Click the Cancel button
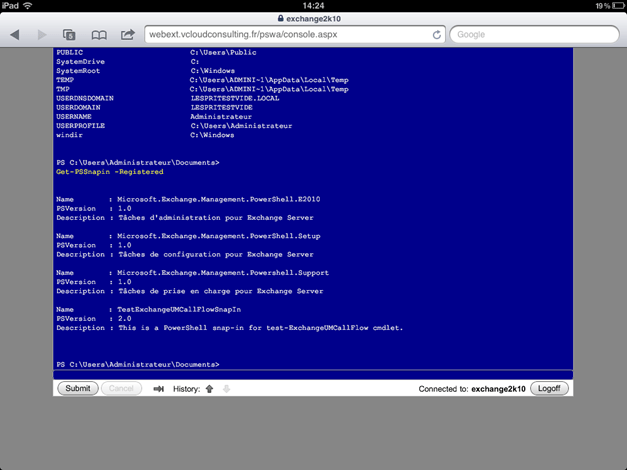 click(121, 389)
